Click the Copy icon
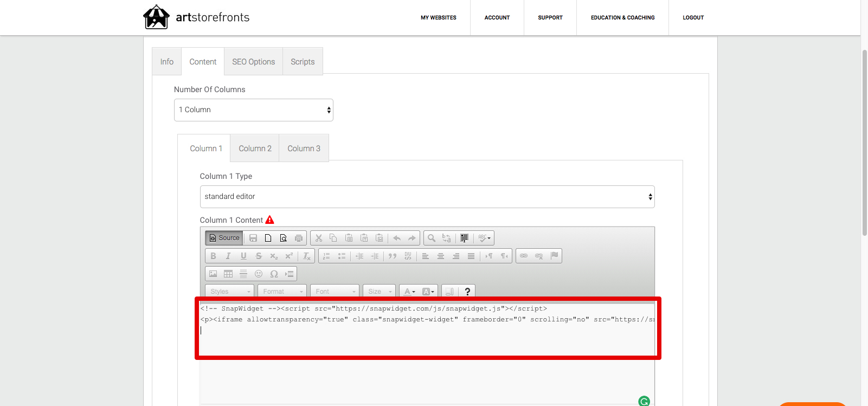The image size is (868, 406). (334, 238)
